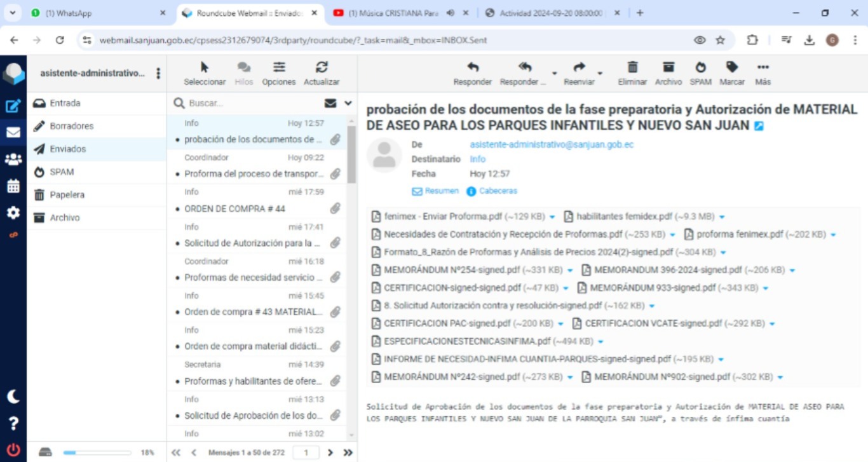
Task: Click the message list vertical scrollbar
Action: 352,153
